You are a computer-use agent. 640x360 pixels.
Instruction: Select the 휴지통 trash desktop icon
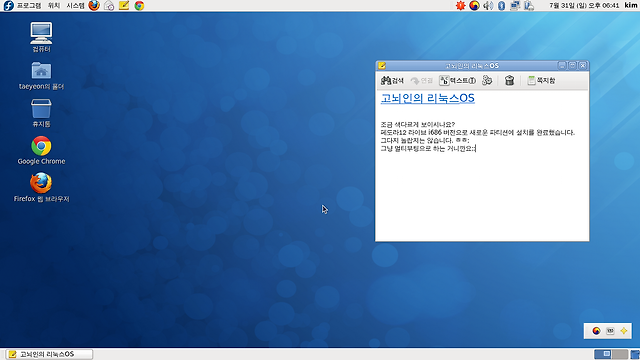[x=41, y=113]
